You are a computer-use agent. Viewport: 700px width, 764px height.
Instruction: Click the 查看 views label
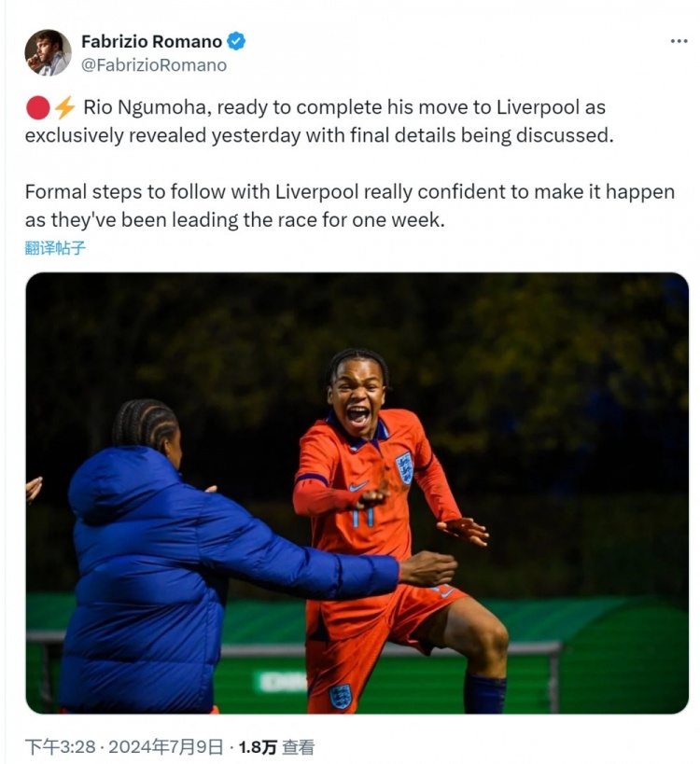[x=299, y=747]
